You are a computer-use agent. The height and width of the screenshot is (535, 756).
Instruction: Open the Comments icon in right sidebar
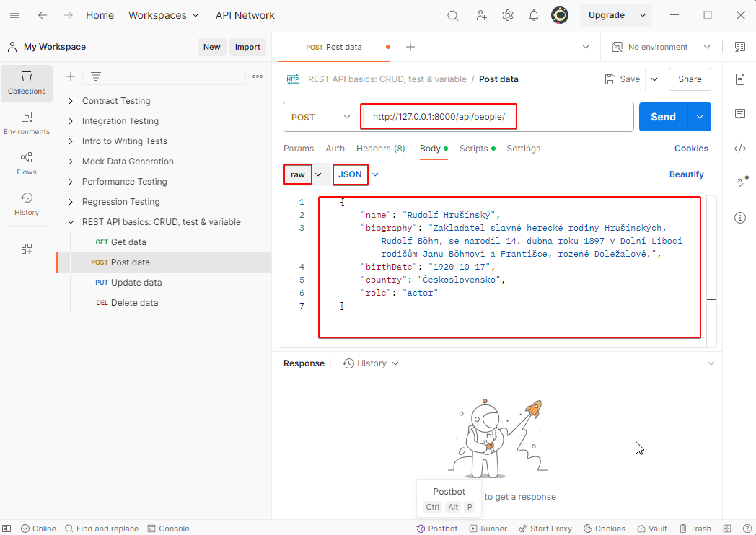point(740,114)
